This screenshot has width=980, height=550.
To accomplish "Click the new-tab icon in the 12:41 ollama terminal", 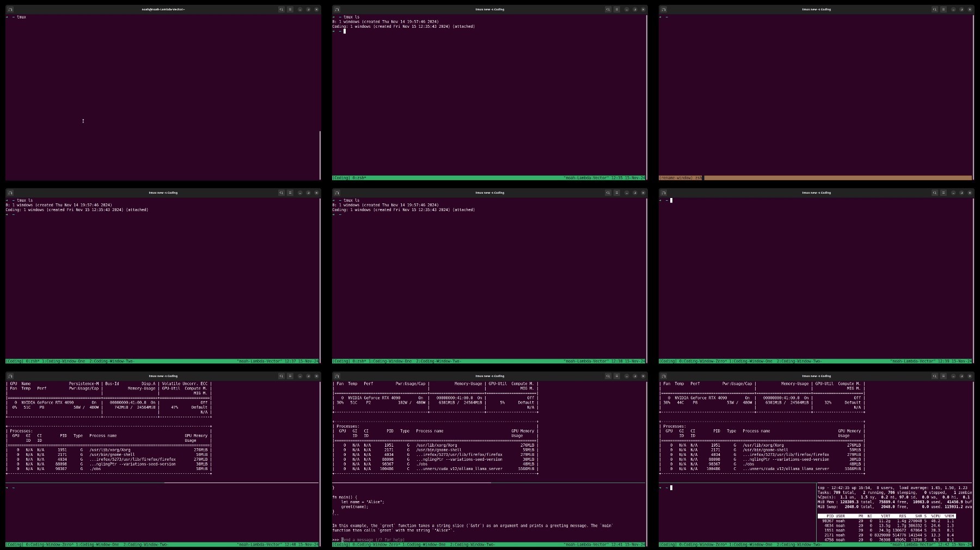I will 337,376.
